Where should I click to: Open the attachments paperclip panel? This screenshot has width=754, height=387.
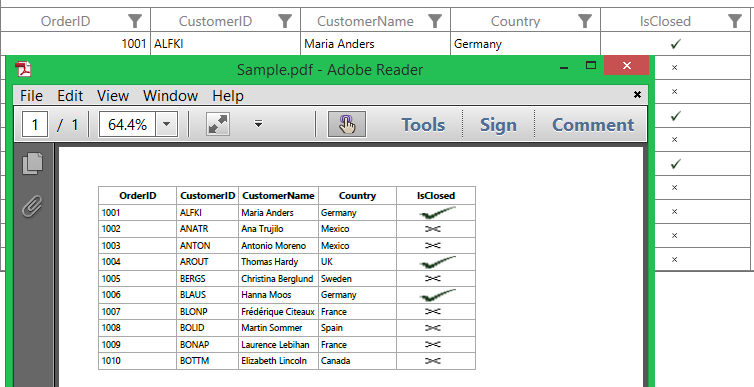pos(32,207)
